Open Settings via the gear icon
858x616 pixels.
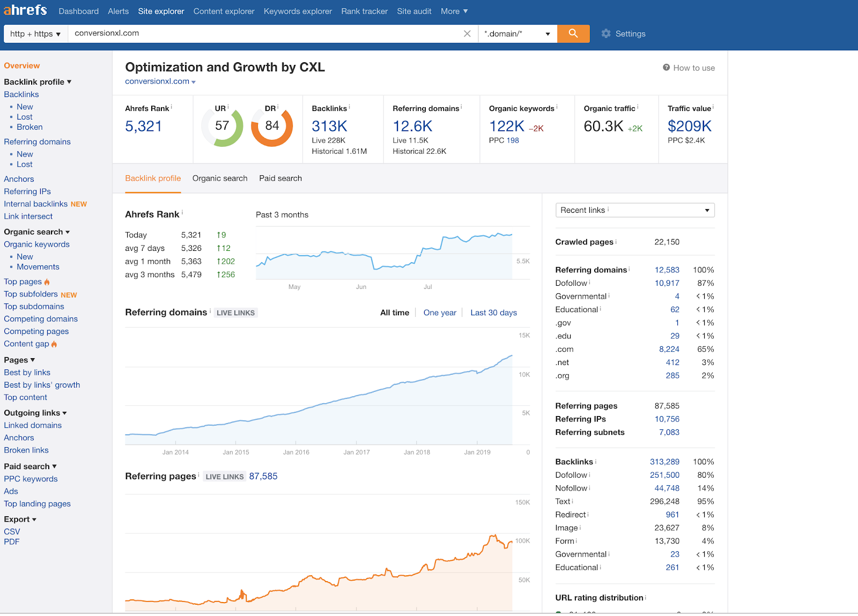pos(606,34)
